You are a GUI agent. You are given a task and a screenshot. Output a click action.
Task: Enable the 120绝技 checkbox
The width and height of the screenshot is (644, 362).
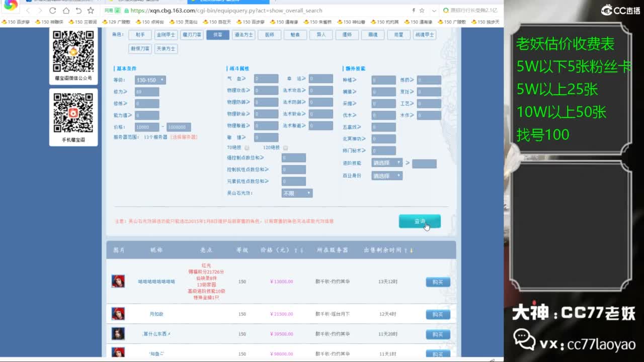[285, 148]
